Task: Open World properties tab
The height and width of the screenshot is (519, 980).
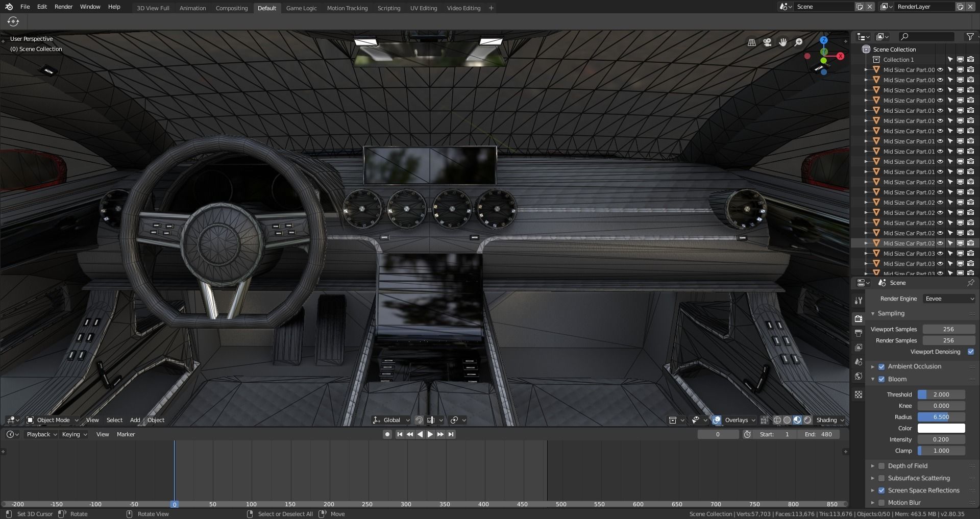Action: pyautogui.click(x=859, y=376)
